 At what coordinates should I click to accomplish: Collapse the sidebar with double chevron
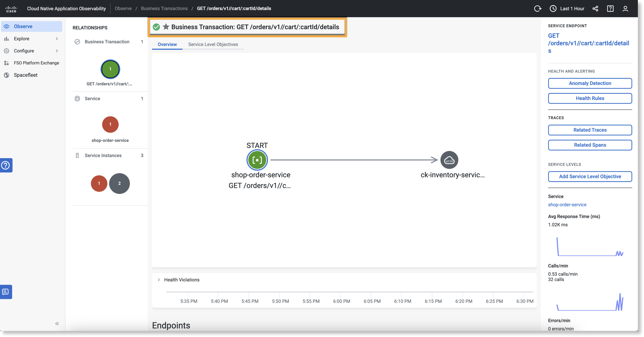[57, 324]
